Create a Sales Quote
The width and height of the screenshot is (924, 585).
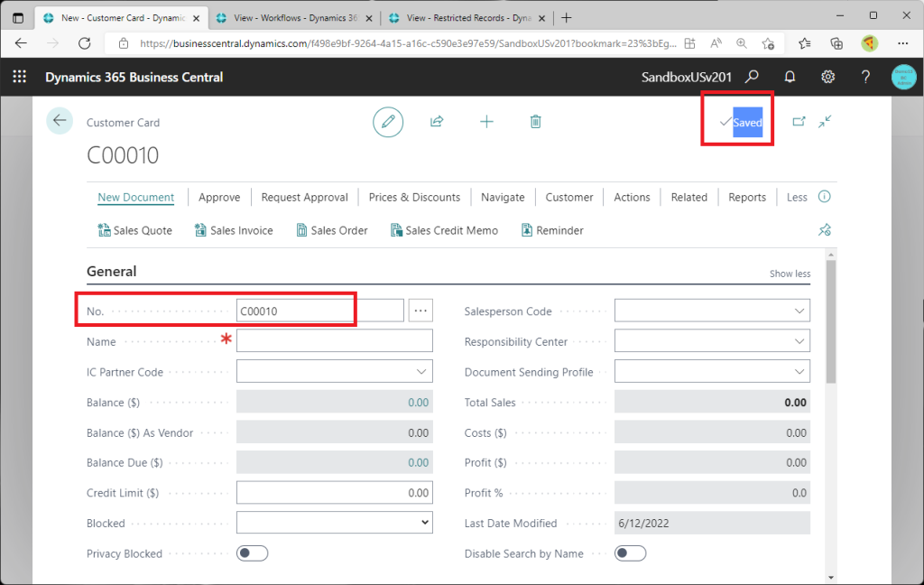[x=135, y=230]
